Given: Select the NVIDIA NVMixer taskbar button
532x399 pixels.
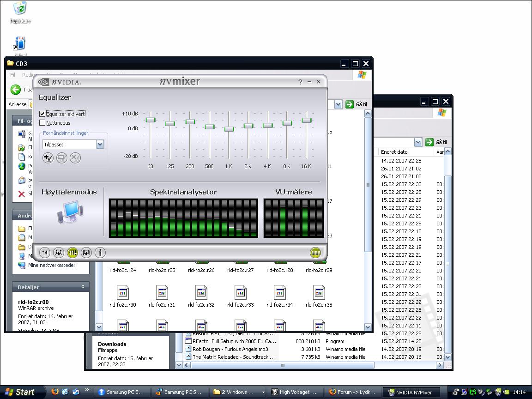Looking at the screenshot, I should coord(411,392).
